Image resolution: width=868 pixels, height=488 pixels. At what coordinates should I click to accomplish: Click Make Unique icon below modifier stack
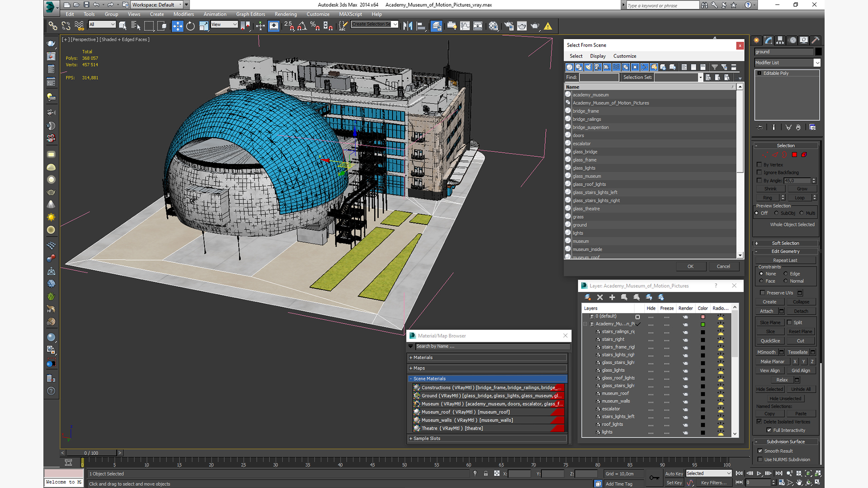[x=788, y=127]
